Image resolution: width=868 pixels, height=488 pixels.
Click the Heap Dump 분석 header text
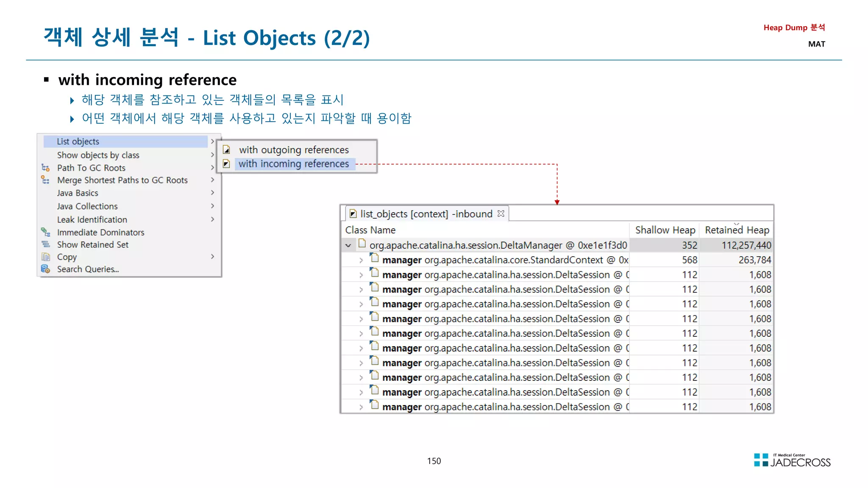(x=794, y=28)
